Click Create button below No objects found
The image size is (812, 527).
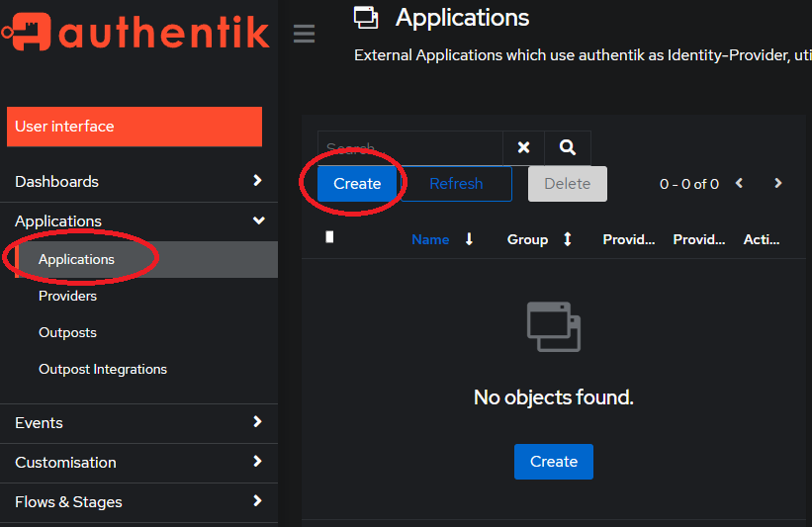(554, 462)
